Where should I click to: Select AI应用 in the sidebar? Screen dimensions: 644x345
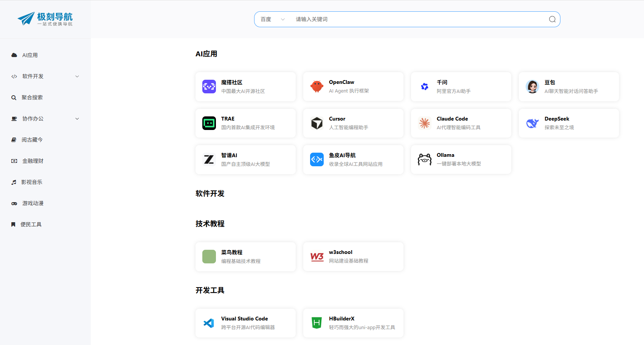pyautogui.click(x=30, y=55)
